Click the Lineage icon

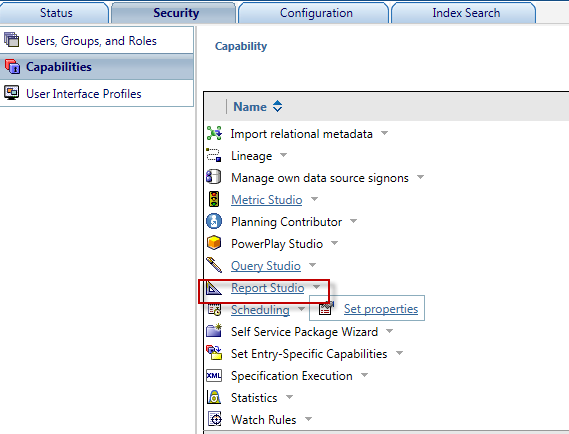coord(214,155)
